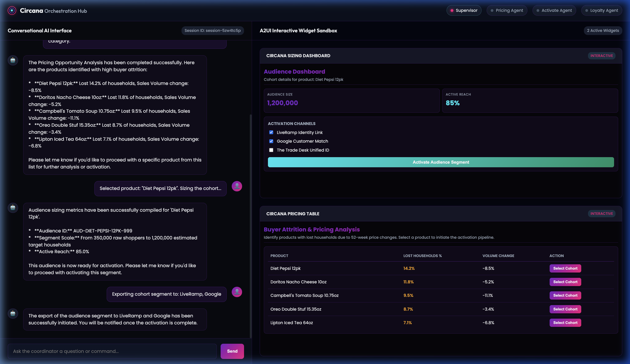This screenshot has height=364, width=630.
Task: Click the VOLUME CHANGE column header
Action: [498, 256]
